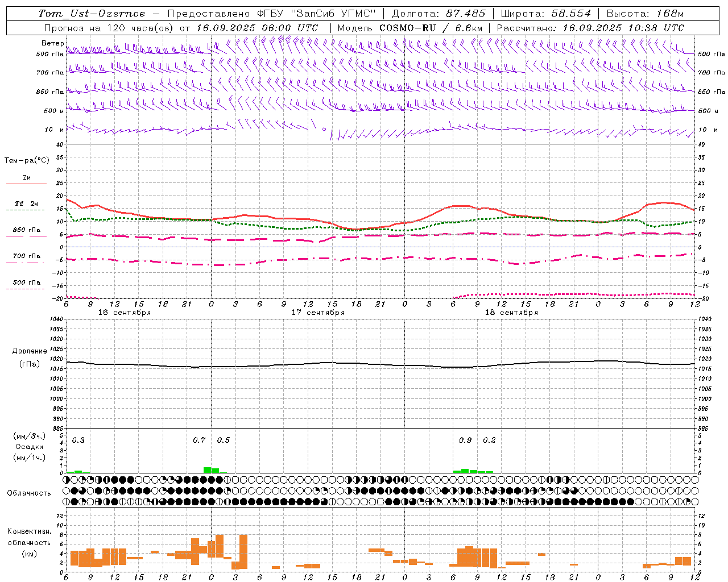
Task: Click the tallest green precipitation bar below 0.7
Action: (208, 470)
